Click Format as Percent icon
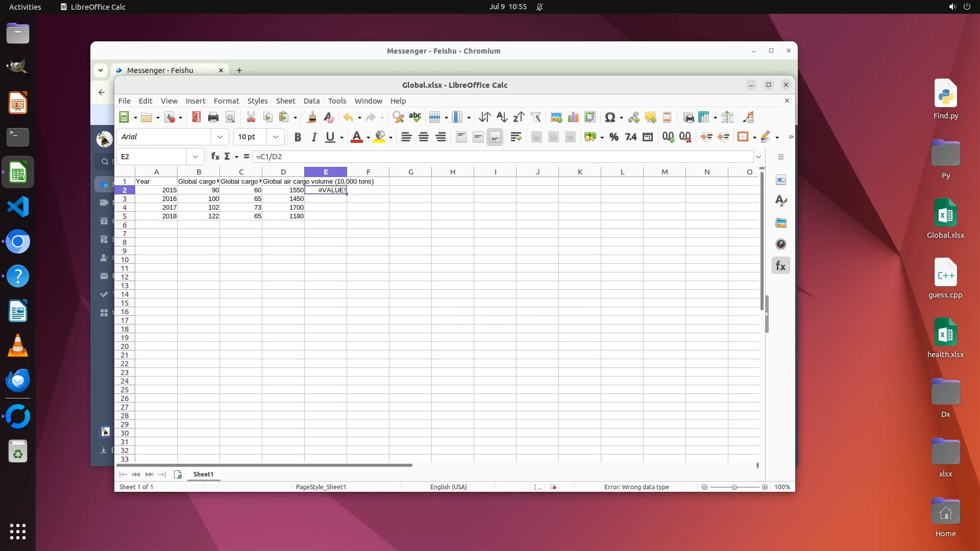The image size is (980, 551). 614,137
